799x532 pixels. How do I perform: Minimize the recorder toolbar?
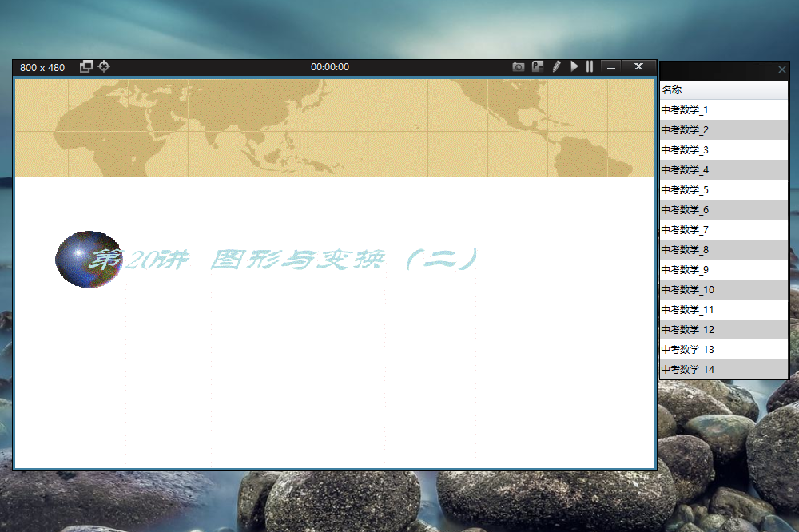click(x=611, y=67)
